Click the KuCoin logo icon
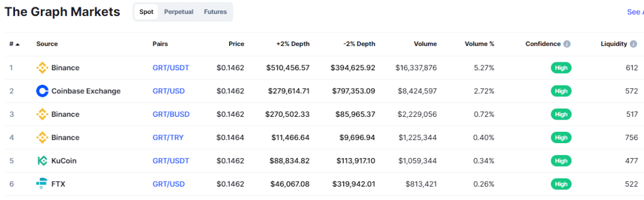Viewport: 644px width, 200px height. click(x=42, y=161)
